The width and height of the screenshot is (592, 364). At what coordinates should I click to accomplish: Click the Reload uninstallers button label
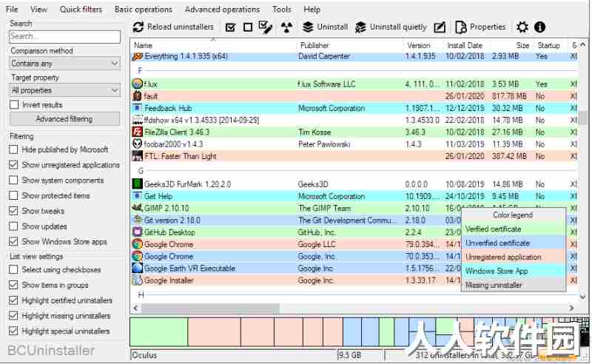coord(181,27)
